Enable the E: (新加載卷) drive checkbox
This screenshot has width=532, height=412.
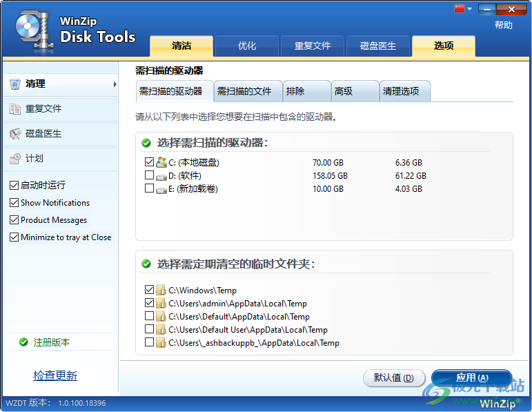pyautogui.click(x=149, y=188)
